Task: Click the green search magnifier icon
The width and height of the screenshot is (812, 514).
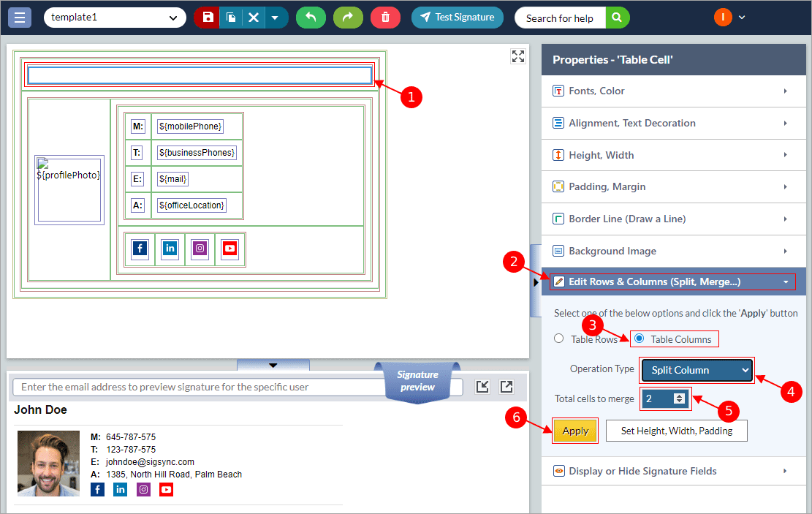Action: (x=617, y=18)
